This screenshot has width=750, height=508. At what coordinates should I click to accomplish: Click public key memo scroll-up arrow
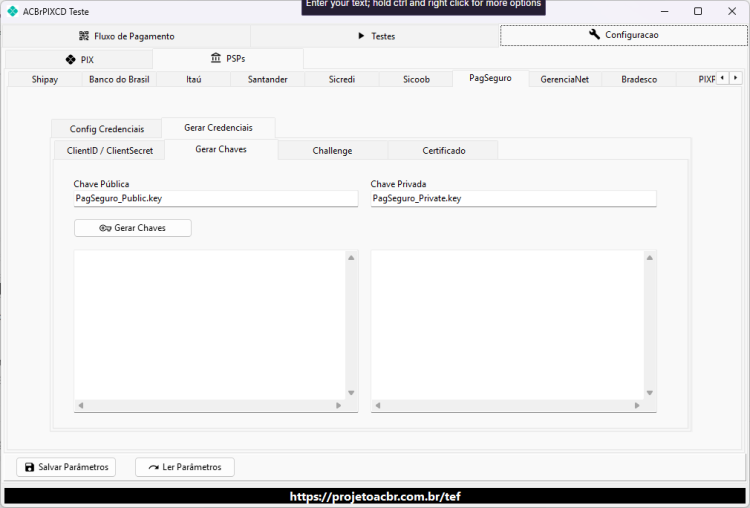click(x=351, y=258)
